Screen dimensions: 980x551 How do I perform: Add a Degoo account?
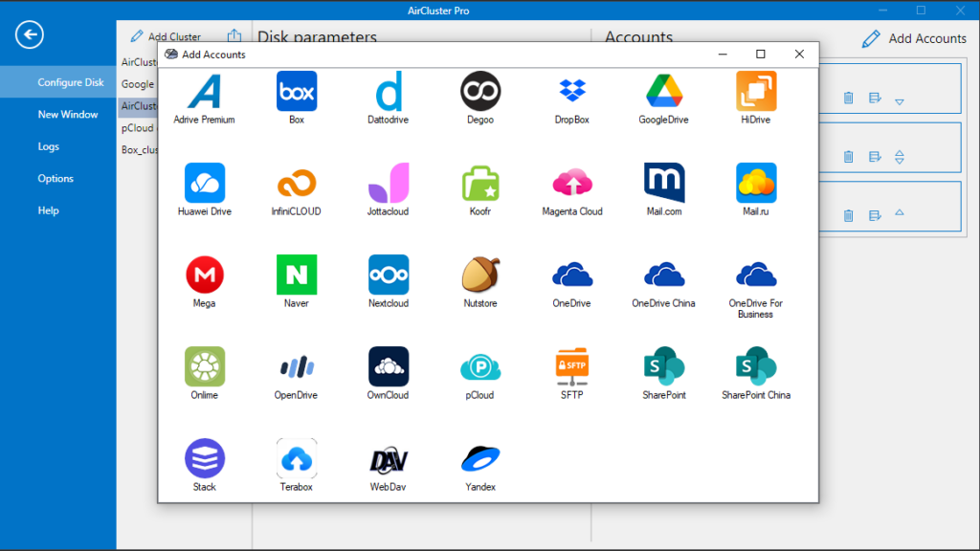(x=480, y=91)
